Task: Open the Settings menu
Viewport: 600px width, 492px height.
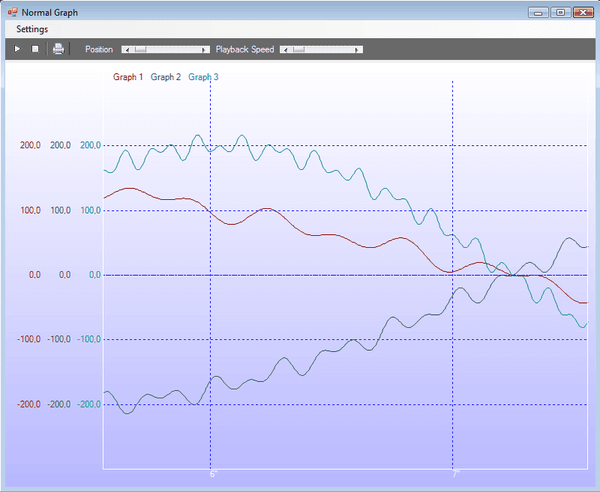Action: 32,29
